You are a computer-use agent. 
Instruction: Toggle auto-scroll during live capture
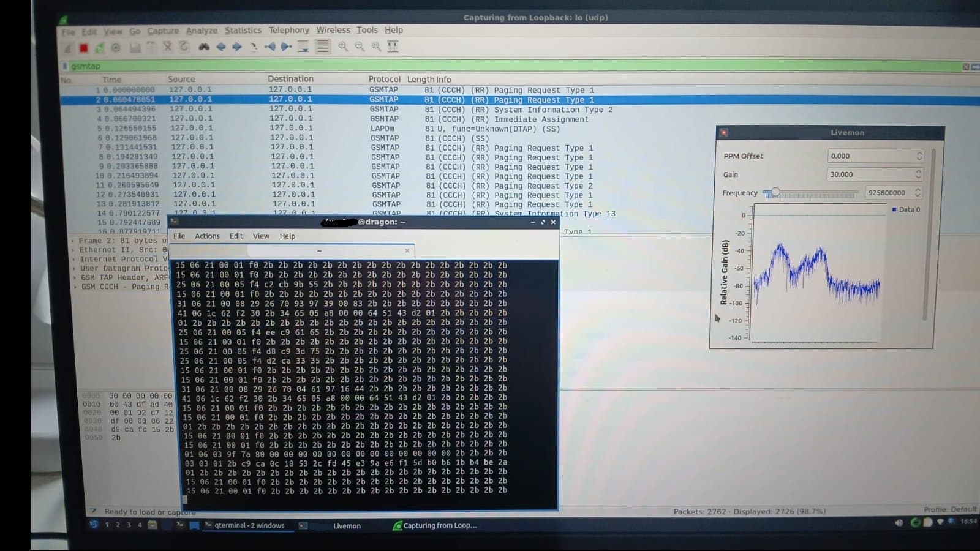pos(303,47)
